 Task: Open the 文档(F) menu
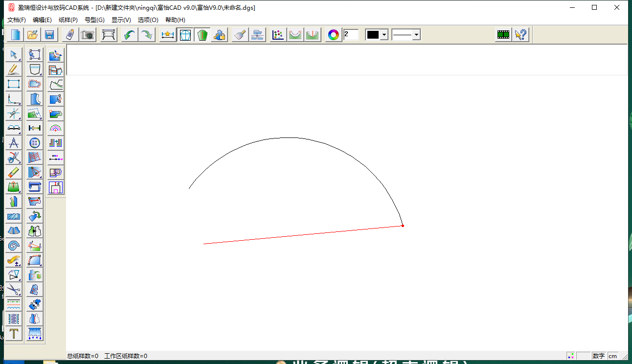[x=17, y=20]
